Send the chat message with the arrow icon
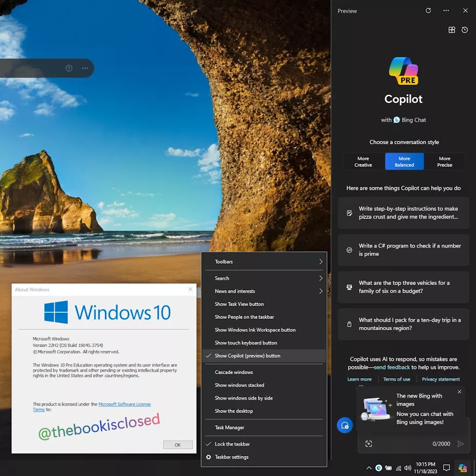The image size is (476, 476). 461,444
